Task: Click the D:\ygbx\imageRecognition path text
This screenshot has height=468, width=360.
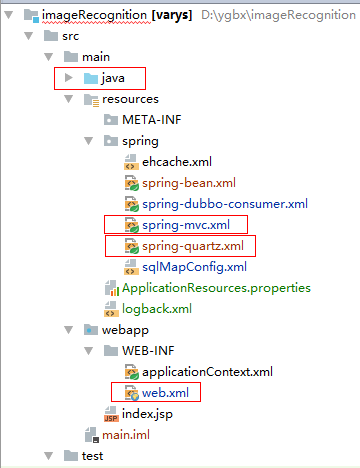Action: click(x=279, y=15)
